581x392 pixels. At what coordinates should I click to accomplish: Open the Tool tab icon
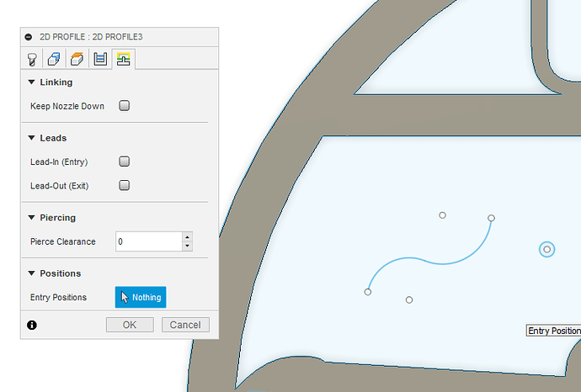(x=32, y=59)
